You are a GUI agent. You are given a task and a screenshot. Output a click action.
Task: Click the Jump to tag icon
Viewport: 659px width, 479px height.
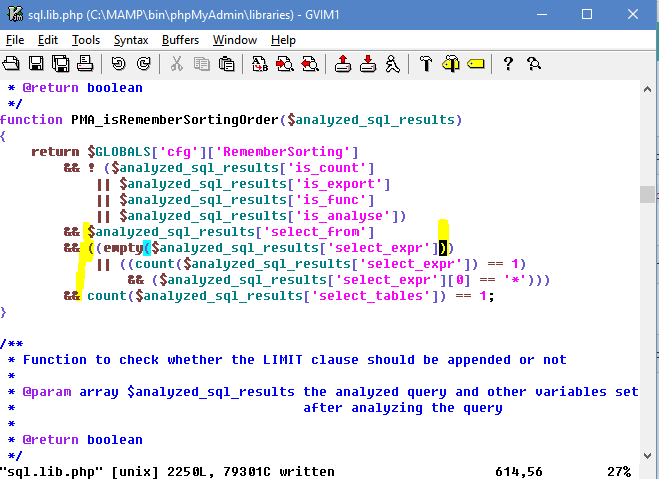[476, 64]
